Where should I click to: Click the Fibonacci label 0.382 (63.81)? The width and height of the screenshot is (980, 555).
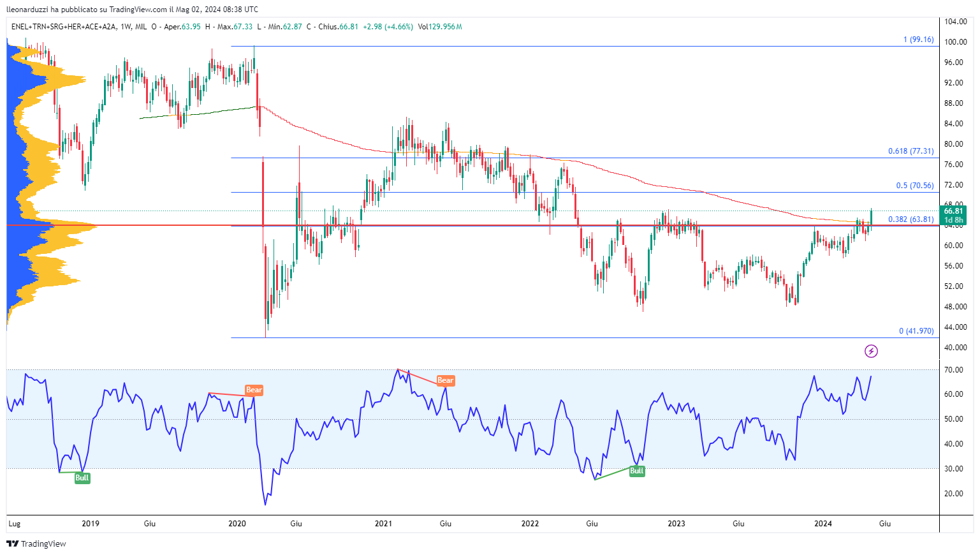click(911, 219)
